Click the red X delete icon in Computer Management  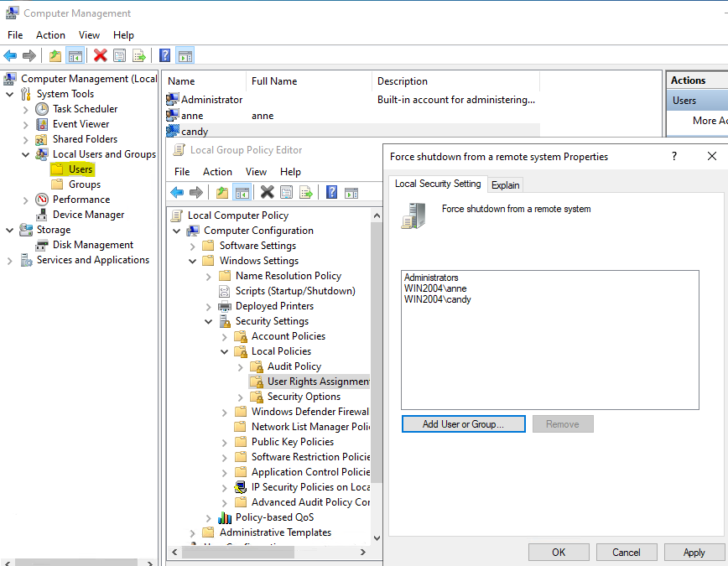tap(99, 55)
